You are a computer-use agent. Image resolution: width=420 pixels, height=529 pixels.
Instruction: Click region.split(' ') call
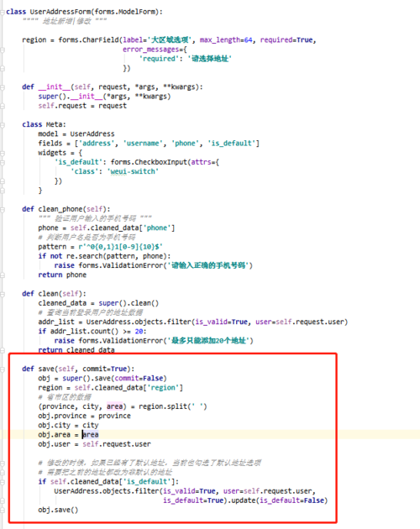click(173, 407)
